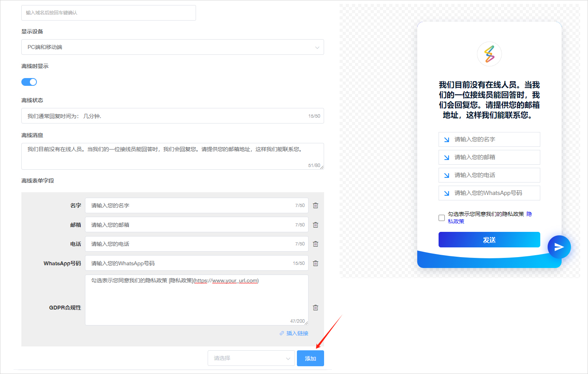This screenshot has width=588, height=374.
Task: Click preview field 请输入您的名字
Action: [x=489, y=139]
